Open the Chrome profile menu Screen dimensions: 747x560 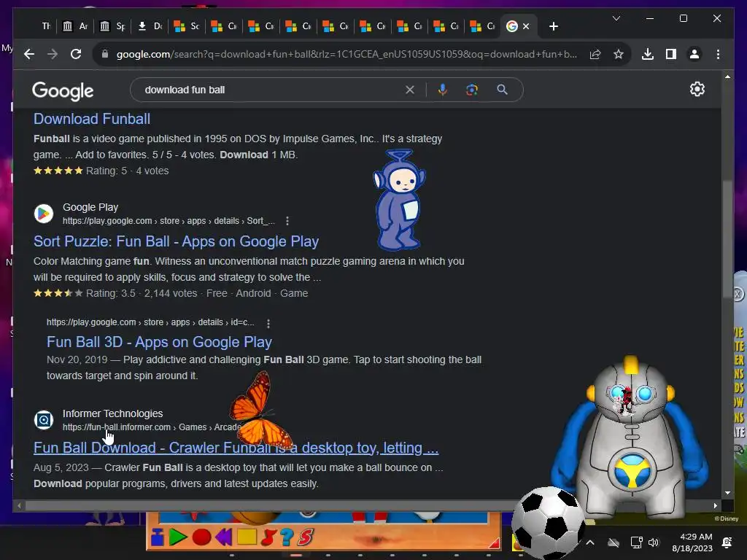(694, 54)
